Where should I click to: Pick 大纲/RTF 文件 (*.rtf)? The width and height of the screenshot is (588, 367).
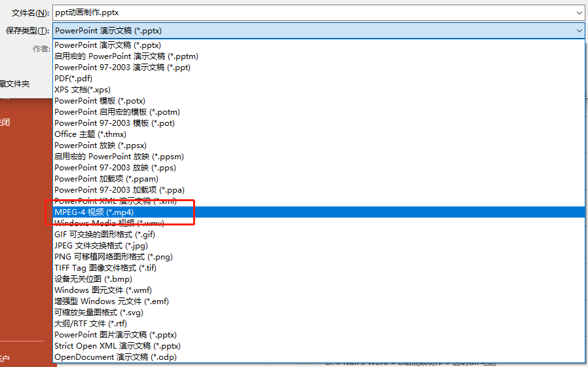click(319, 324)
